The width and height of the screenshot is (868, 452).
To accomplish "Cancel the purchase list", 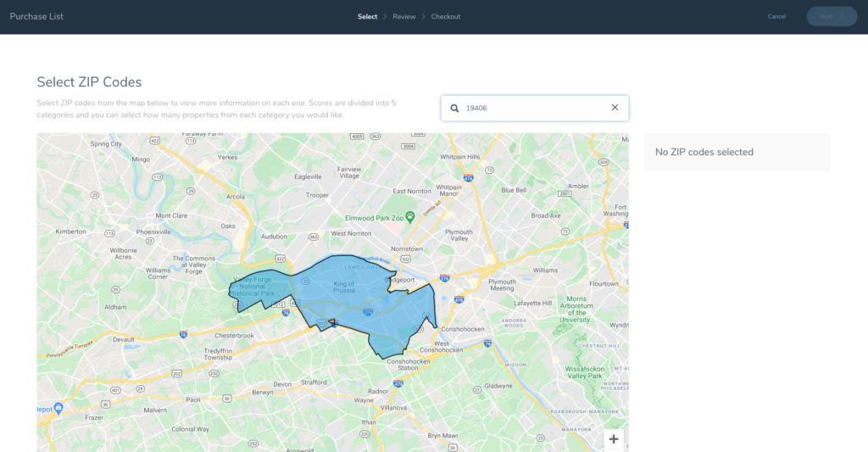I will 776,16.
